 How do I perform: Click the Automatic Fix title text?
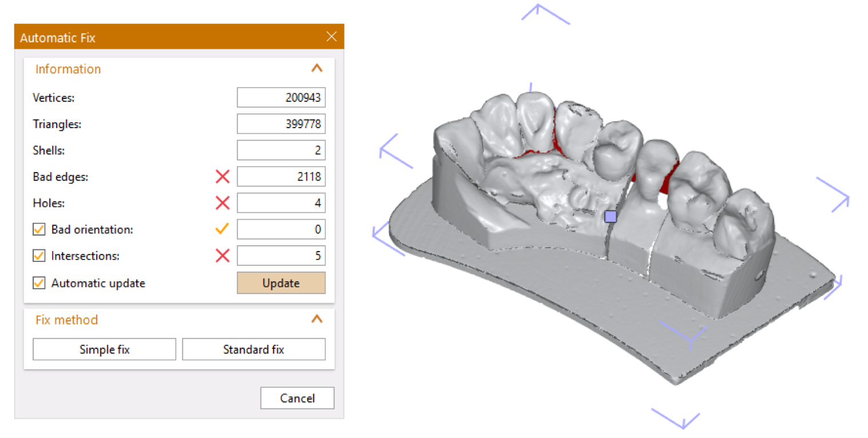pos(58,38)
